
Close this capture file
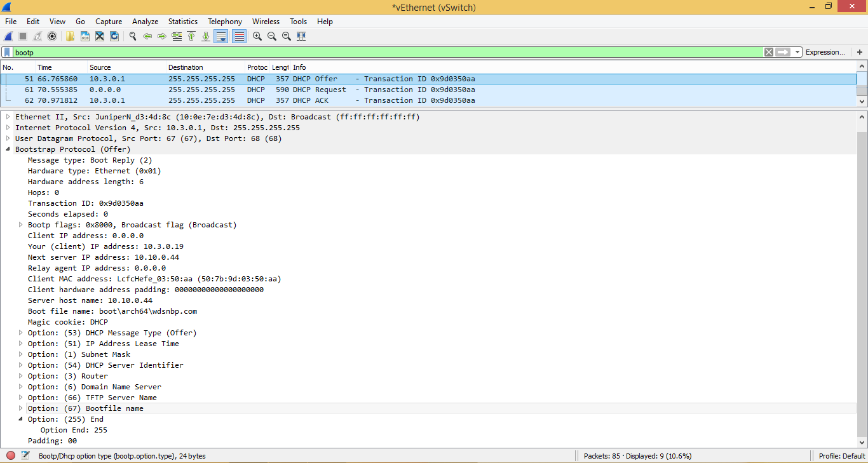(x=100, y=36)
